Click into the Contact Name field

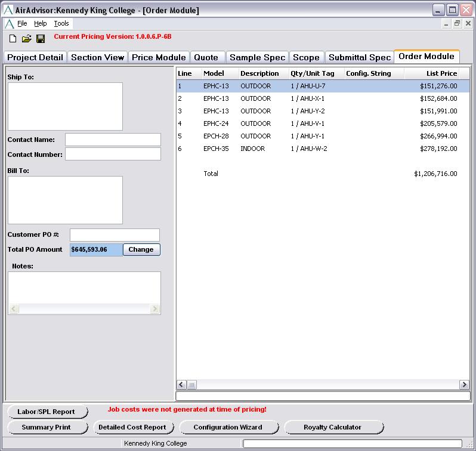tap(113, 140)
